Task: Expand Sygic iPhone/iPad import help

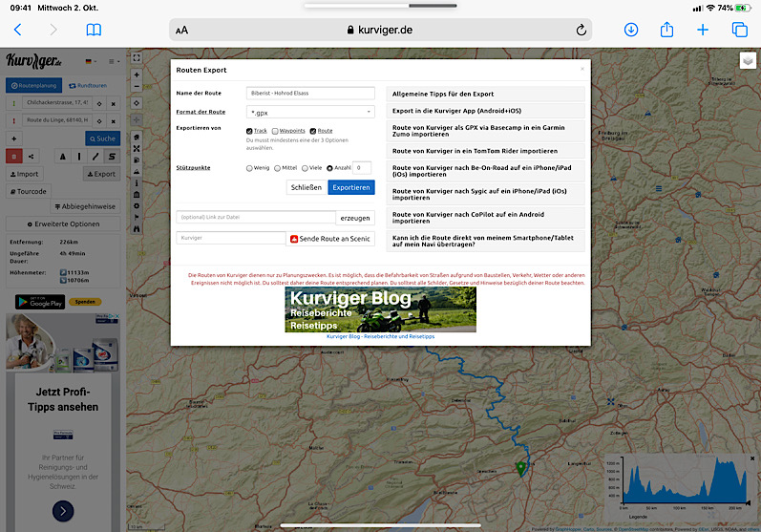Action: pos(485,194)
